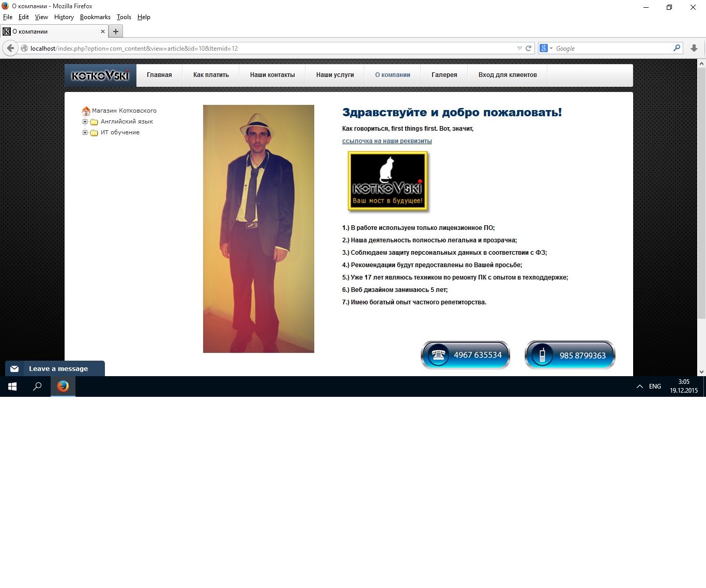The image size is (706, 588).
Task: Open the Bookmarks menu
Action: (x=95, y=17)
